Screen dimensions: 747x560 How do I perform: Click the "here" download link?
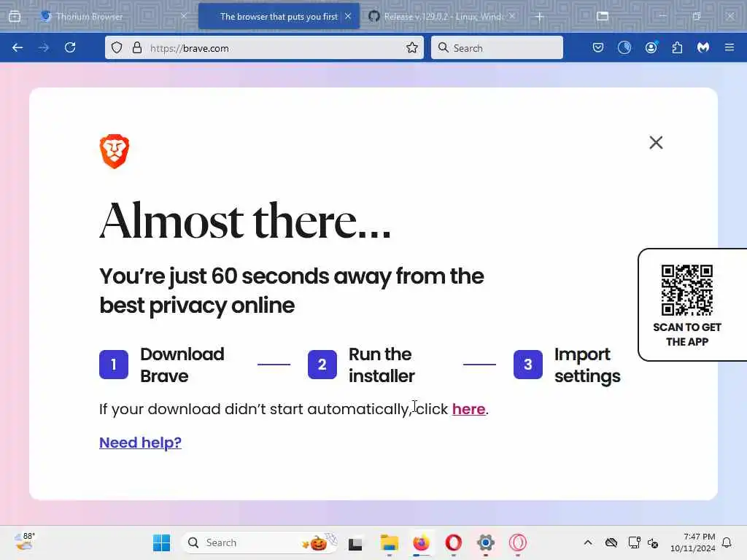tap(469, 409)
